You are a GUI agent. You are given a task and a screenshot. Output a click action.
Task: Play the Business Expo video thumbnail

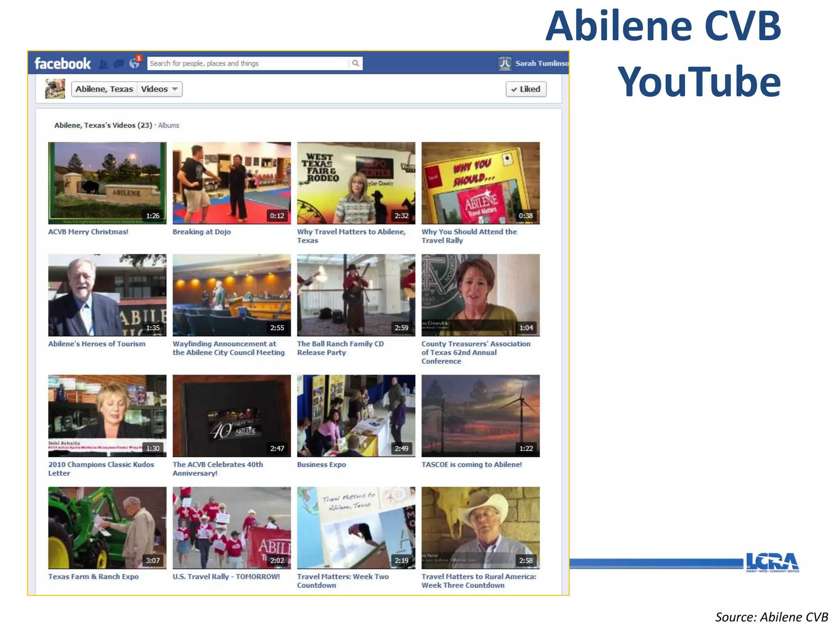point(356,415)
